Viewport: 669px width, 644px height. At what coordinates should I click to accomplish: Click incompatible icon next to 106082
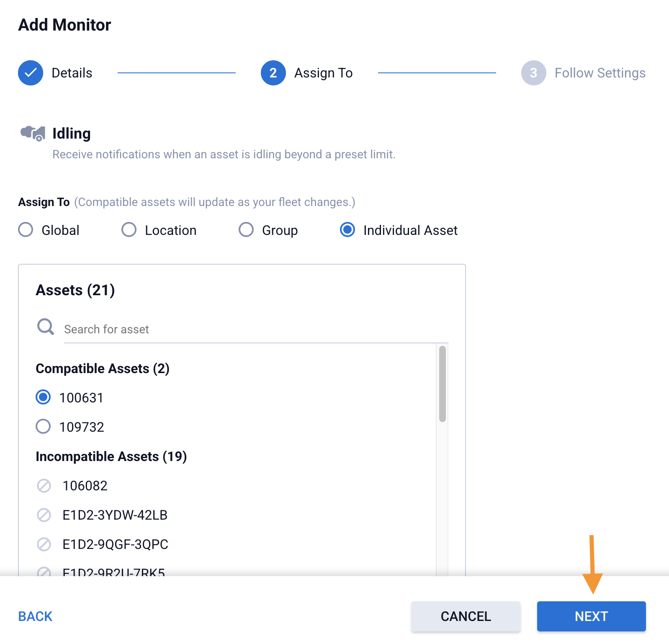point(44,486)
